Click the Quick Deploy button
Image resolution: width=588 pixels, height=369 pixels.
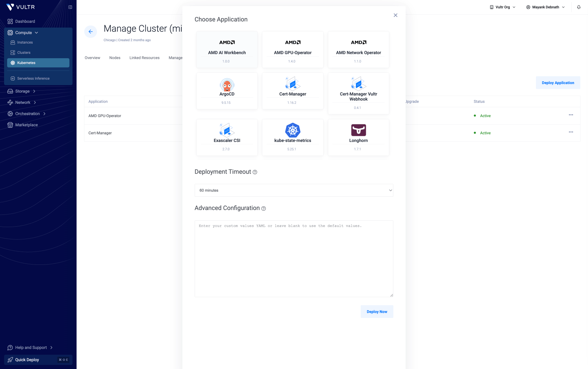38,360
